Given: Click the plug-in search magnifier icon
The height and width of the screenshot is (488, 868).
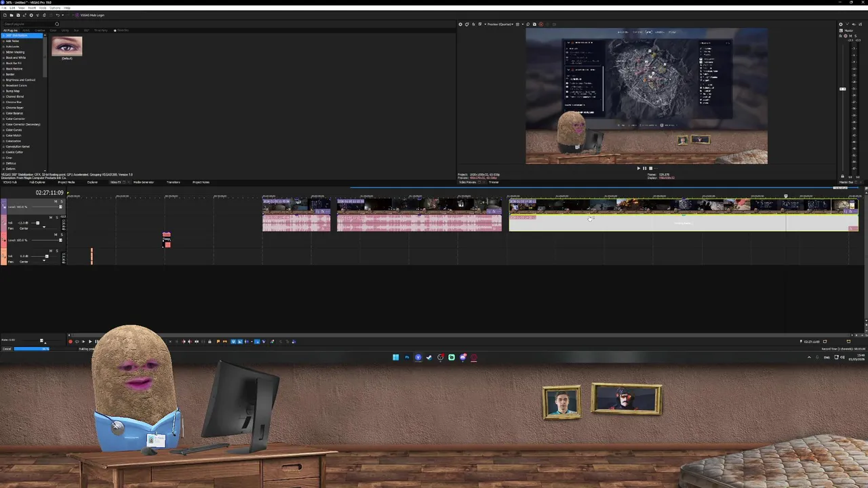Looking at the screenshot, I should pyautogui.click(x=57, y=24).
